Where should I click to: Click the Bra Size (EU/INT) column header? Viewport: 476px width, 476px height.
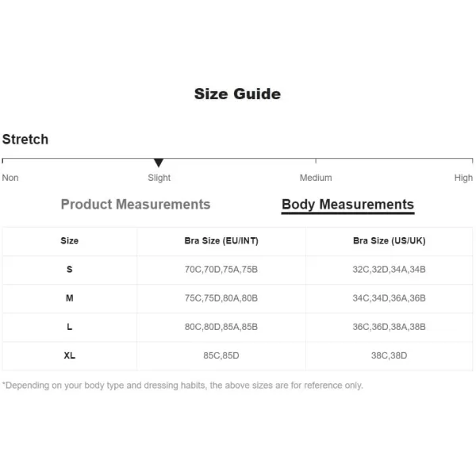[221, 240]
